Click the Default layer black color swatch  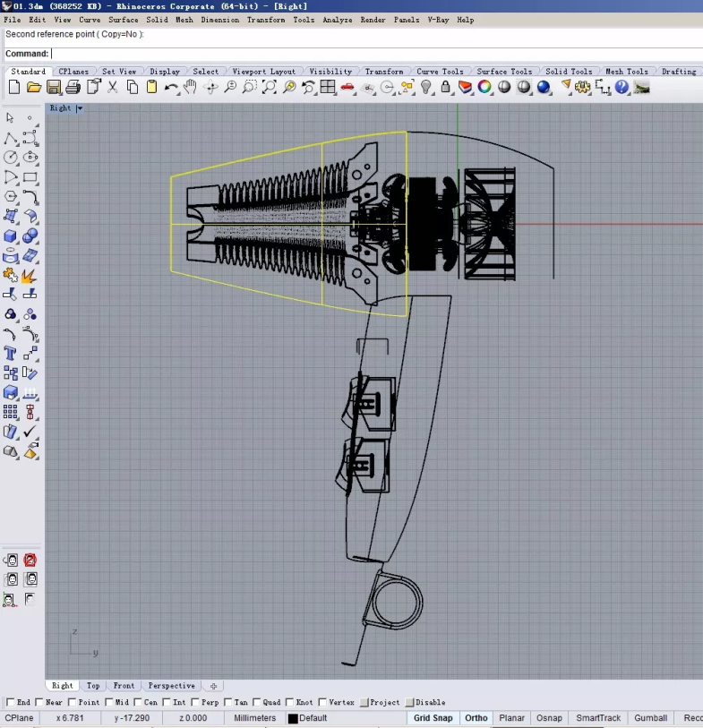click(292, 718)
